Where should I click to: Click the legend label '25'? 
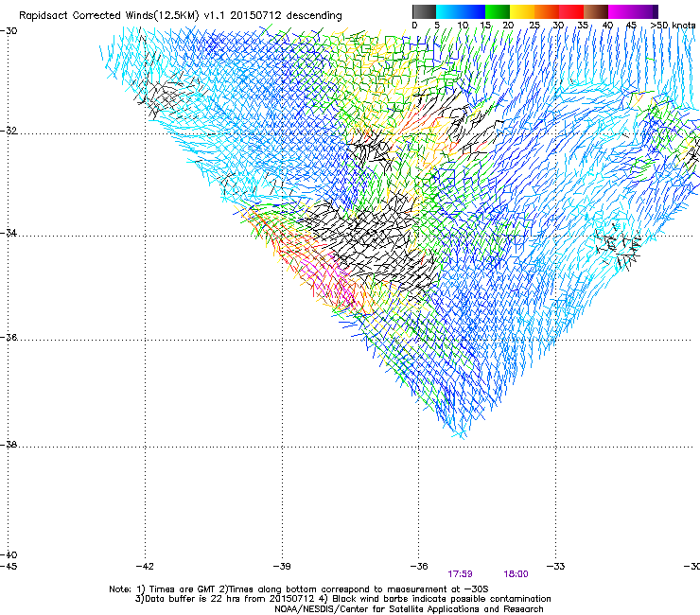tap(534, 25)
